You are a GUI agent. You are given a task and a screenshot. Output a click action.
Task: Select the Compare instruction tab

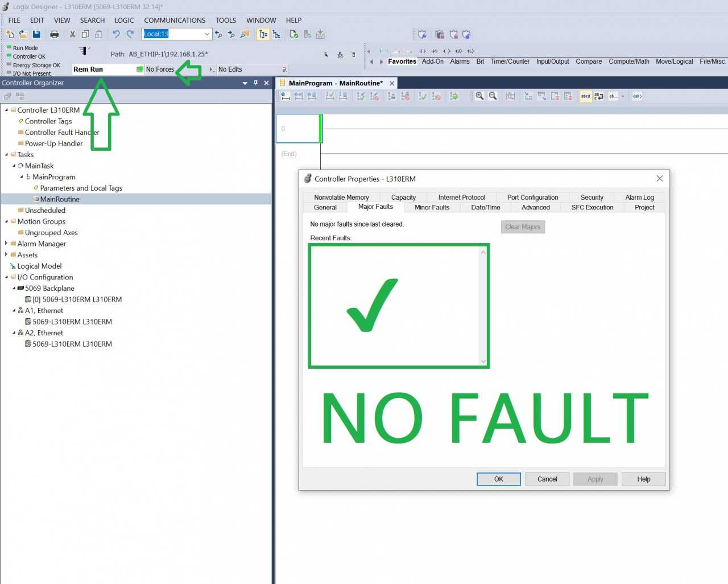point(589,61)
